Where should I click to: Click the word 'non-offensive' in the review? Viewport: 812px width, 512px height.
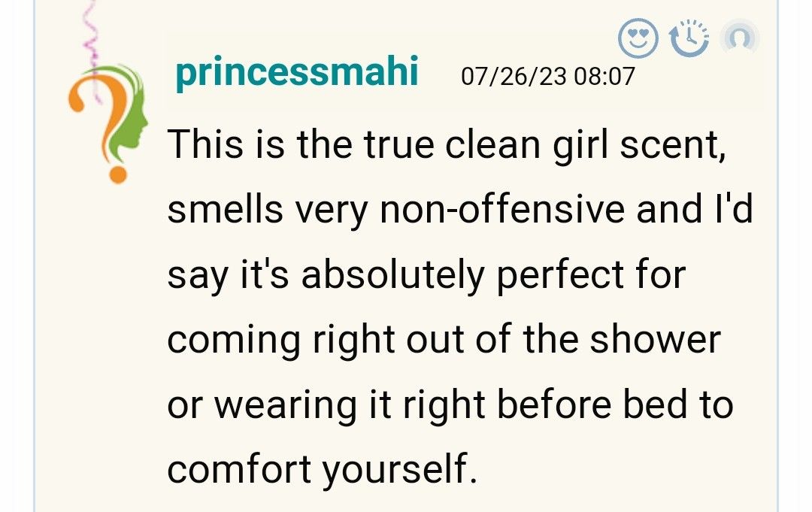click(503, 209)
